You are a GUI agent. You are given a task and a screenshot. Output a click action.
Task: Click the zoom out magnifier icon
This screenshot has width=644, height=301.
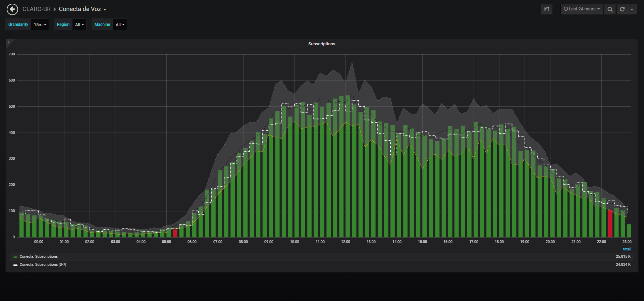[610, 9]
